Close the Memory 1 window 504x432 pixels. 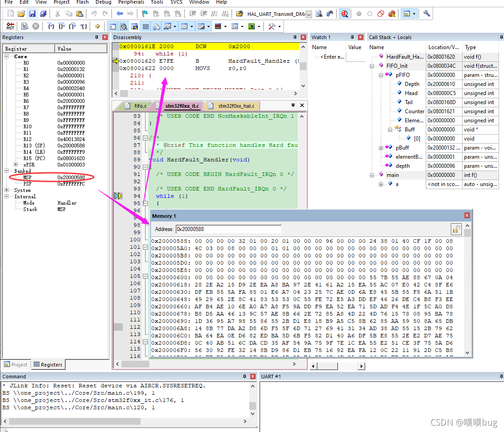coord(467,216)
